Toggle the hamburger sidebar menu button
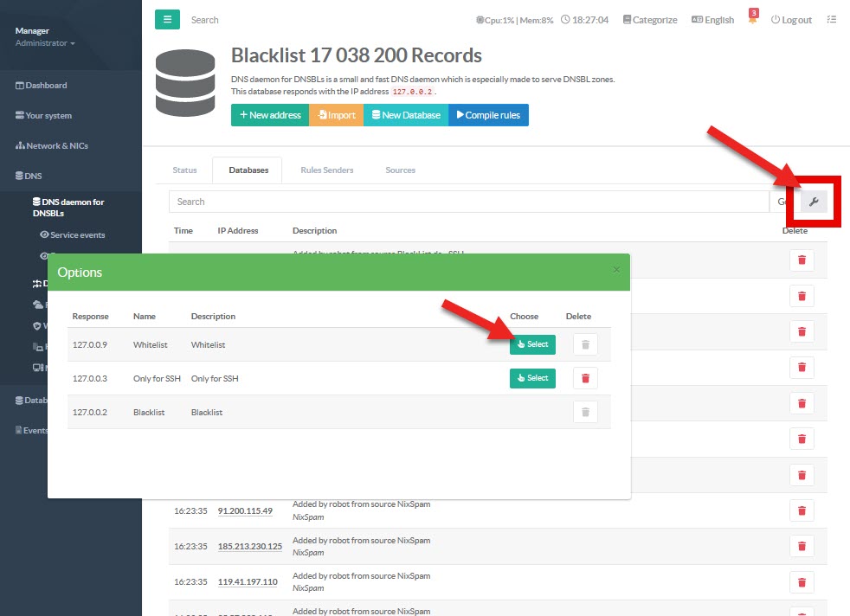The width and height of the screenshot is (850, 616). click(167, 19)
